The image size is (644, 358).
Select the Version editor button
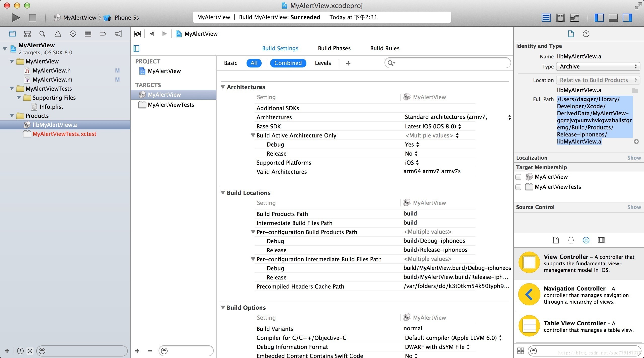[x=575, y=18]
